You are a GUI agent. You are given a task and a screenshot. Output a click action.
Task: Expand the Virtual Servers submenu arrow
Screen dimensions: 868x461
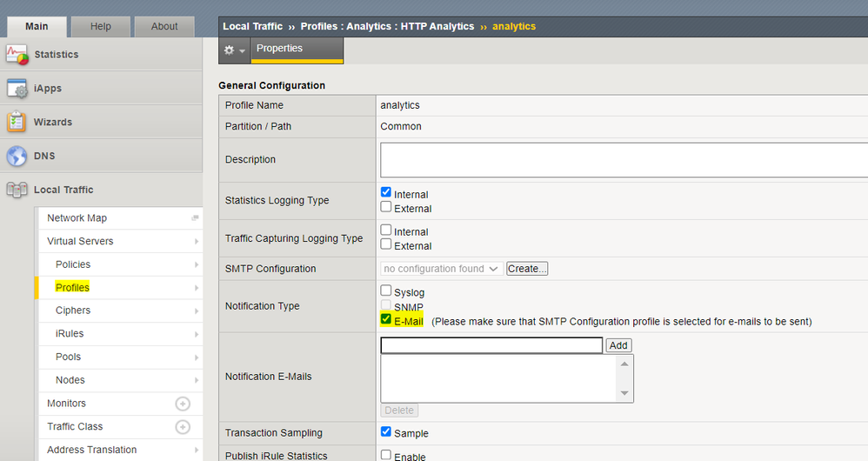(x=196, y=242)
